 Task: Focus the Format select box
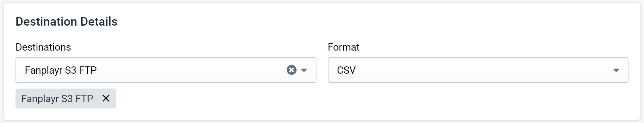pyautogui.click(x=478, y=70)
